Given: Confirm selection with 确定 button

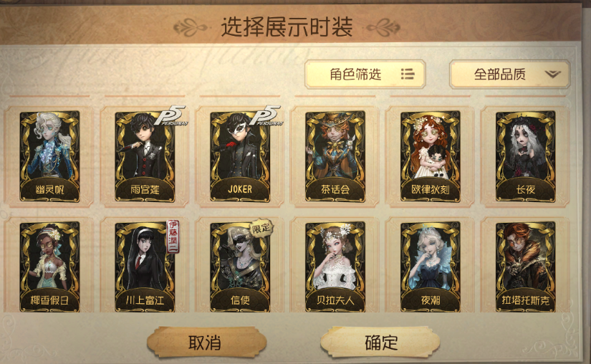Looking at the screenshot, I should tap(380, 343).
